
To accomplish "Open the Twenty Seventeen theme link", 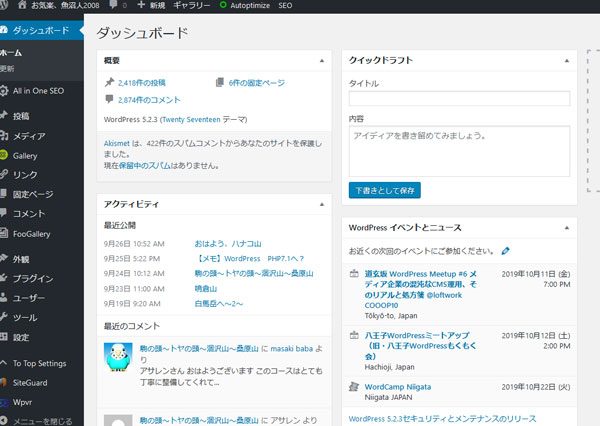I will click(191, 119).
